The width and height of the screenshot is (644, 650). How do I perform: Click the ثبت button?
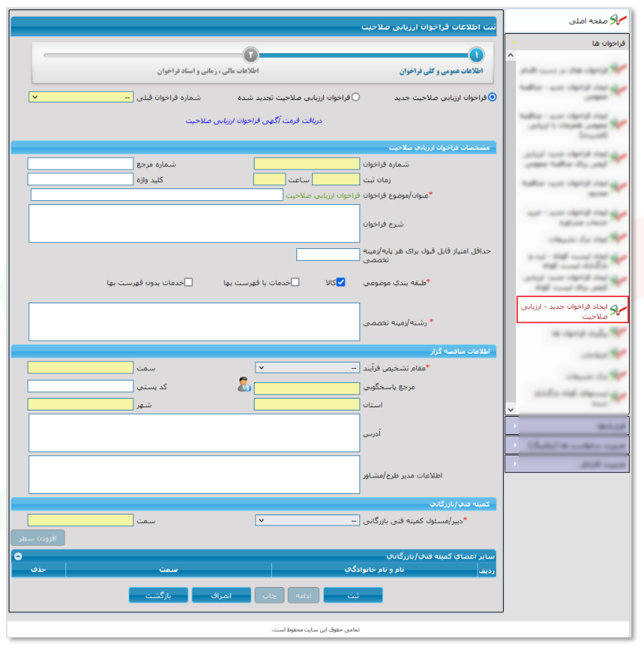click(353, 596)
